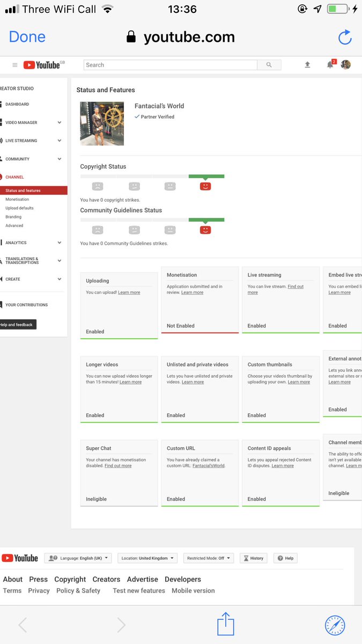Click Learn more in Longer videos card

(131, 382)
